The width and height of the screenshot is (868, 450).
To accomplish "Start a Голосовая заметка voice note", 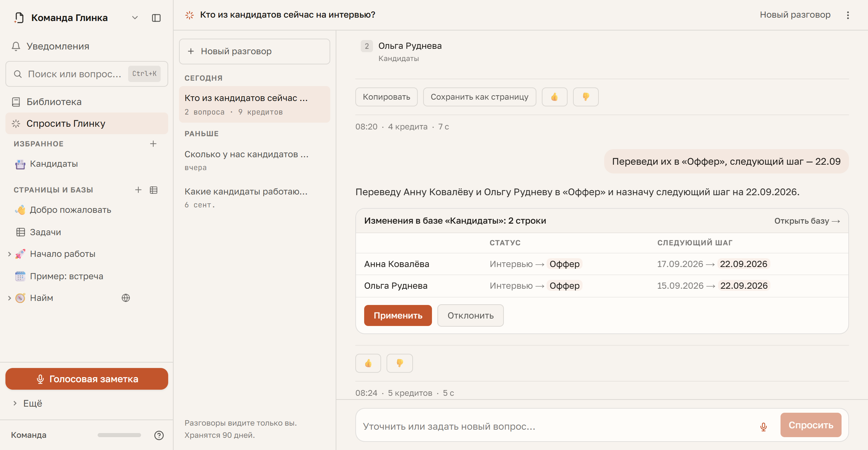I will pyautogui.click(x=87, y=379).
